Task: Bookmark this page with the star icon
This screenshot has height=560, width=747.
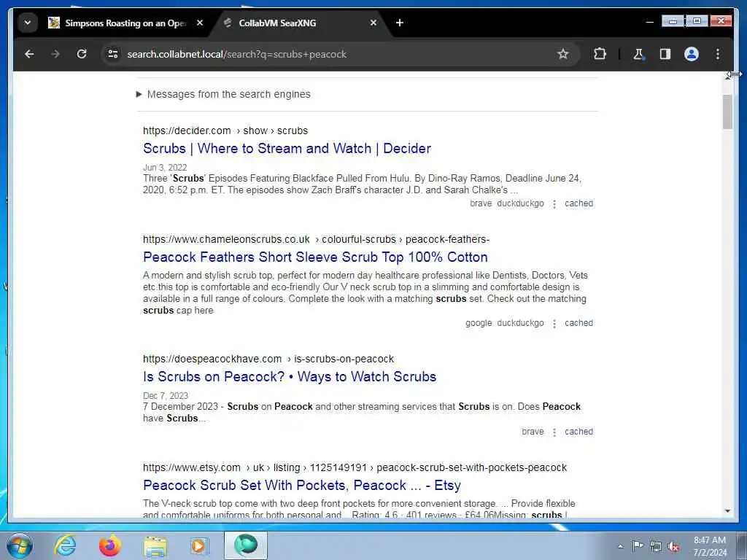Action: tap(562, 54)
